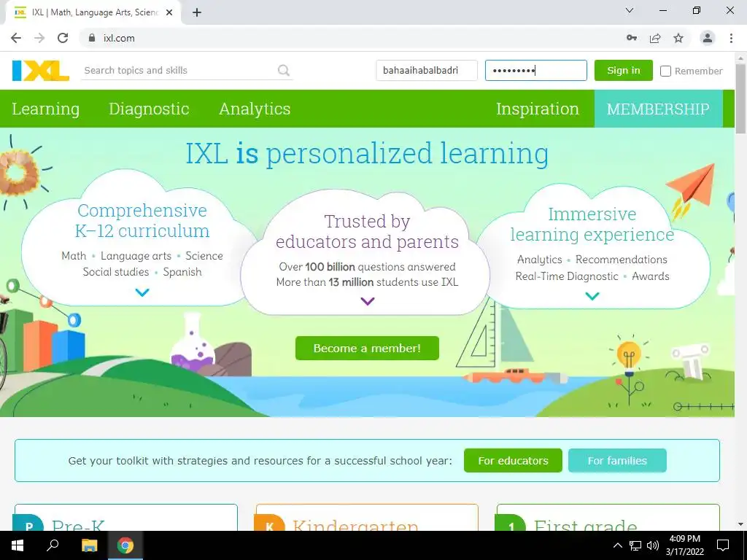Screen dimensions: 747x560
Task: Open the Diagnostic menu
Action: pos(149,109)
